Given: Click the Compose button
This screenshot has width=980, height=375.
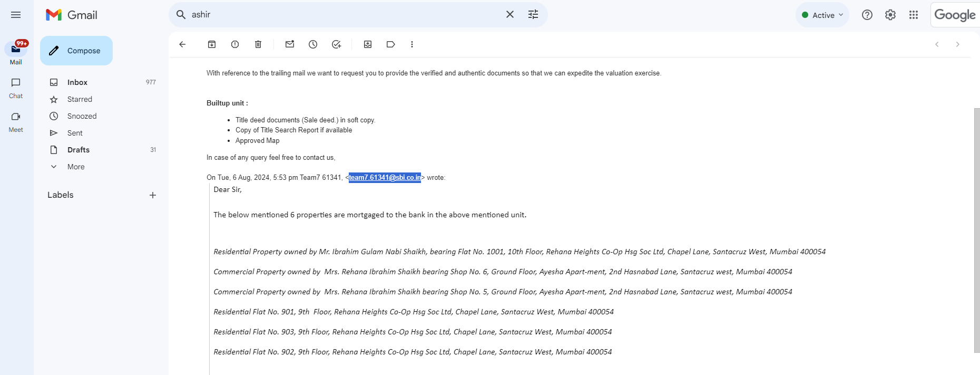Looking at the screenshot, I should point(76,51).
